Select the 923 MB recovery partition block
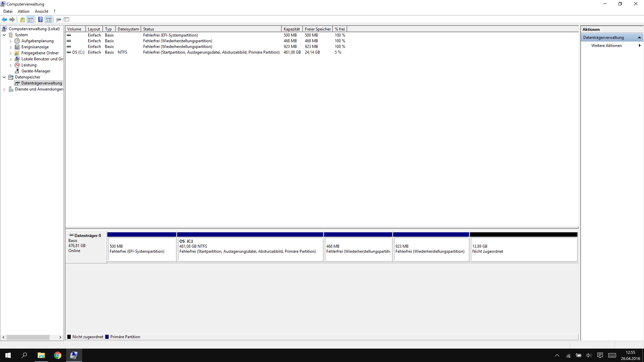 [x=431, y=247]
